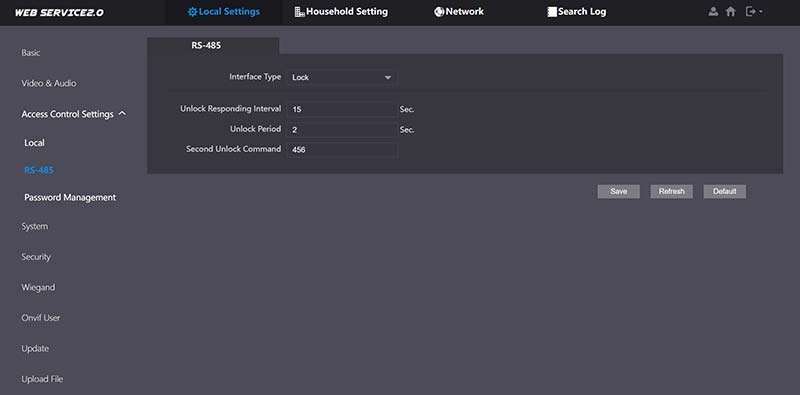The image size is (800, 395).
Task: Go to the home icon
Action: click(x=731, y=11)
